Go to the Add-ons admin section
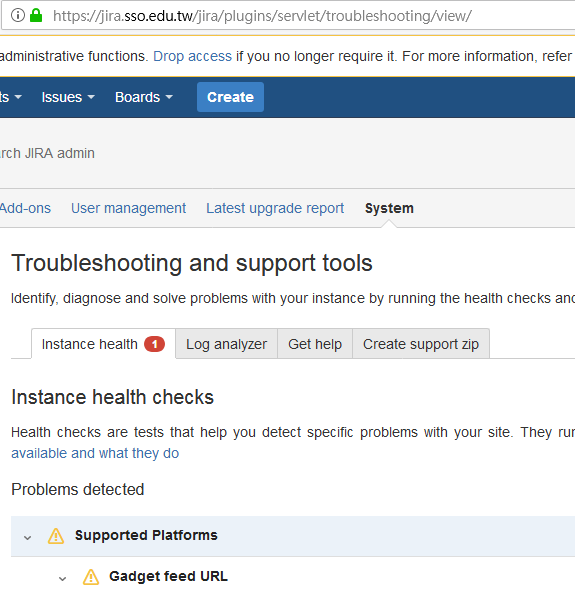Screen dimensions: 575x600 (25, 208)
